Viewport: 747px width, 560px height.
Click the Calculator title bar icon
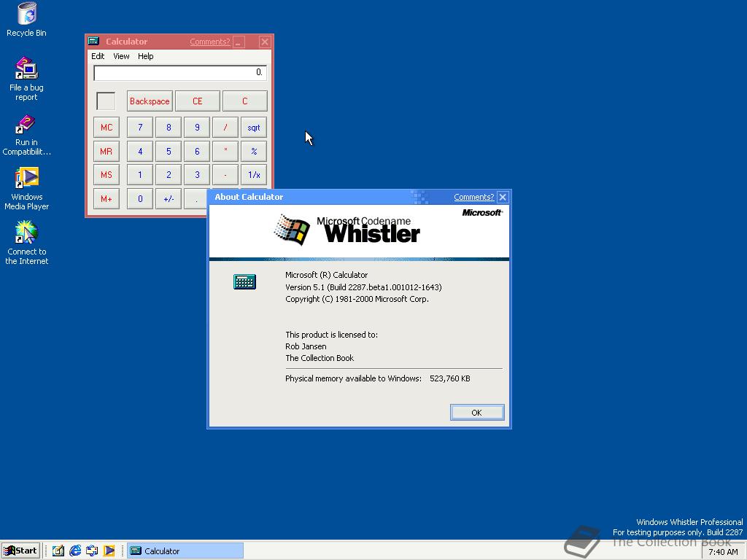coord(93,42)
